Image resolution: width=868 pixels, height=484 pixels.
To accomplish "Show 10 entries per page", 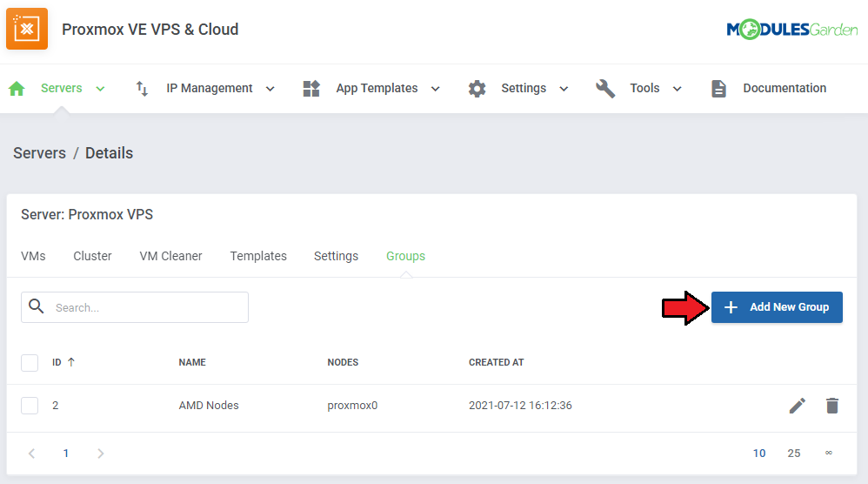I will (759, 454).
